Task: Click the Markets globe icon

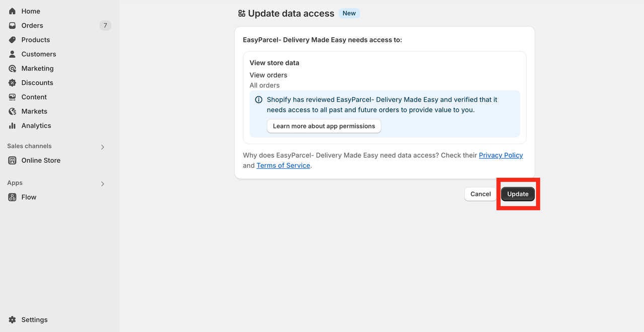Action: coord(12,111)
